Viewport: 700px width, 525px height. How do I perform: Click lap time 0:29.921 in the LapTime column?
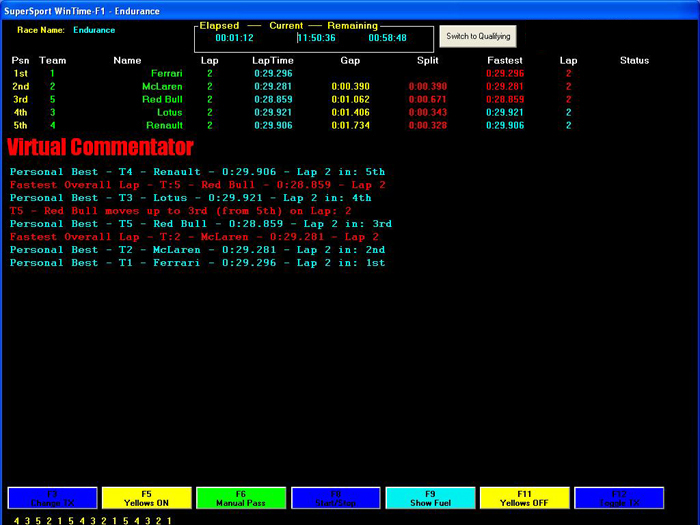[x=273, y=112]
